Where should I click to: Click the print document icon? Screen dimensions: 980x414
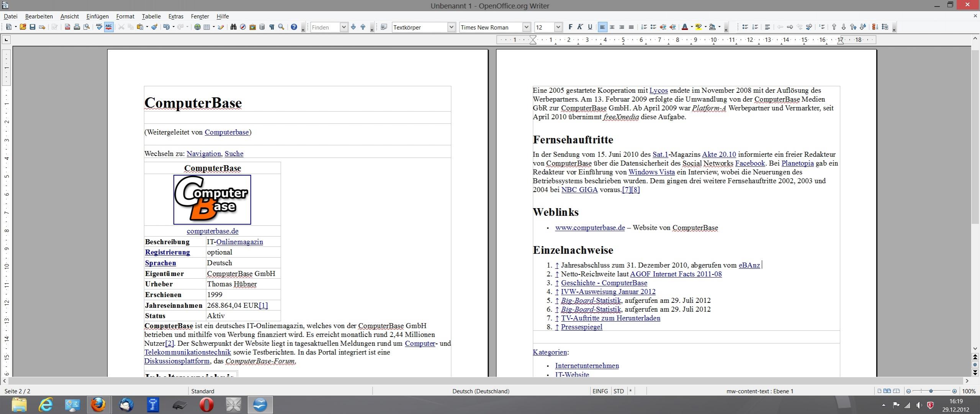coord(77,27)
